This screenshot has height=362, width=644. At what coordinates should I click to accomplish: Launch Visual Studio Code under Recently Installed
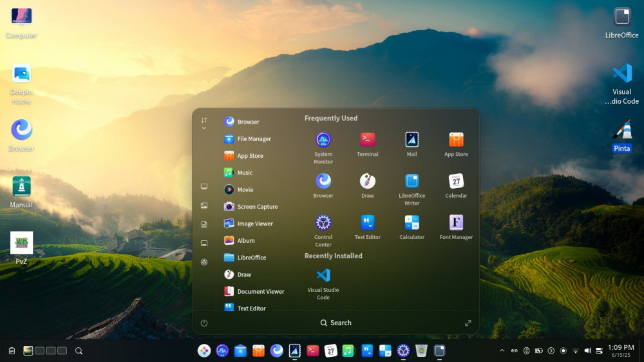pos(323,284)
